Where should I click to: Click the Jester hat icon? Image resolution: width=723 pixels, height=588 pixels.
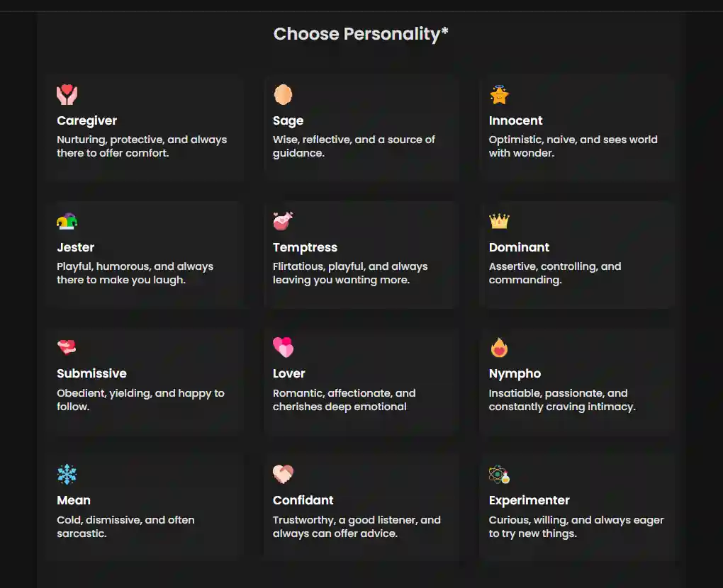pyautogui.click(x=67, y=221)
